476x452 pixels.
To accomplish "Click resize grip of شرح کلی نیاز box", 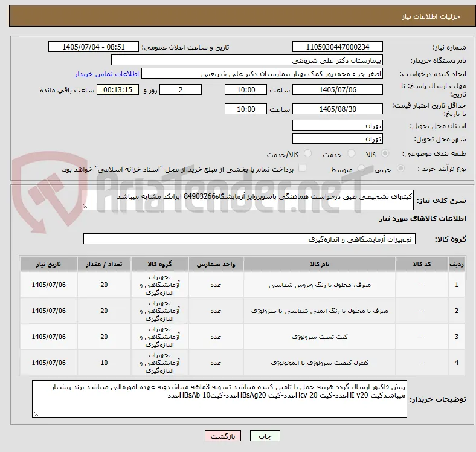I will (85, 207).
